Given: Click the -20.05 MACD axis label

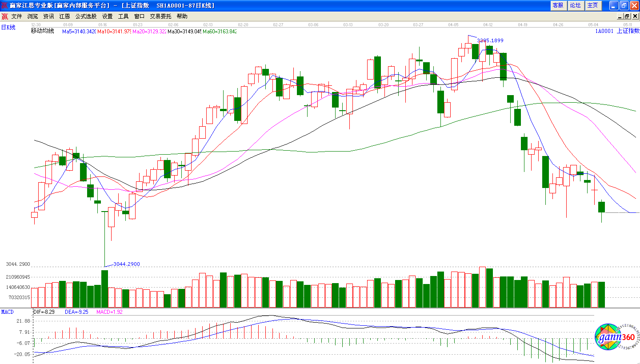Looking at the screenshot, I should click(22, 354).
